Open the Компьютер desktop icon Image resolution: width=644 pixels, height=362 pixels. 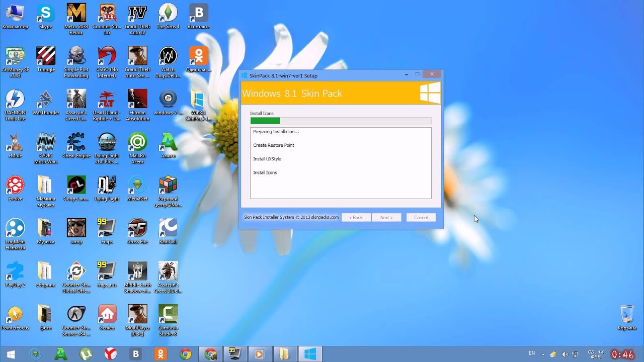pos(15,16)
